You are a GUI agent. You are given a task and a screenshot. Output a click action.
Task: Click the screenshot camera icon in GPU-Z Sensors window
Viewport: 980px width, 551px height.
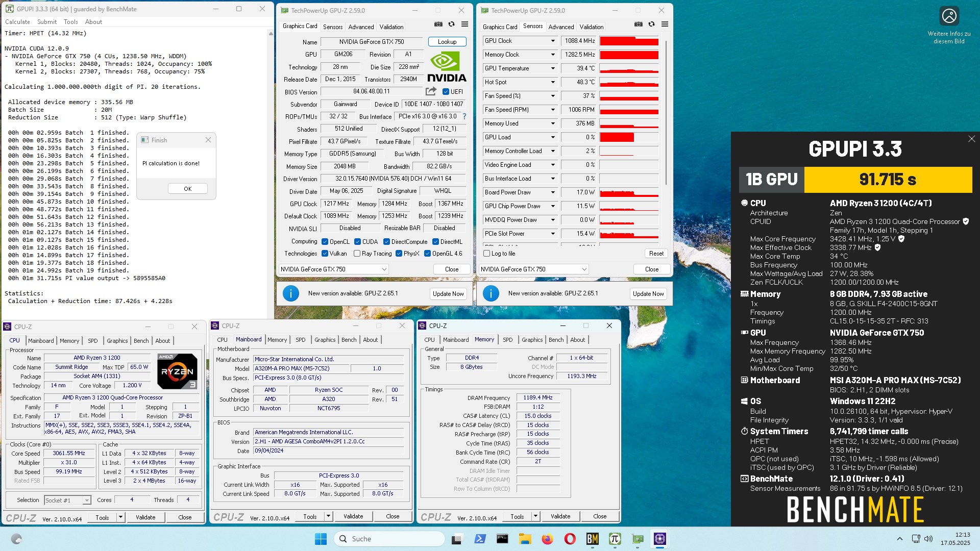(x=638, y=24)
